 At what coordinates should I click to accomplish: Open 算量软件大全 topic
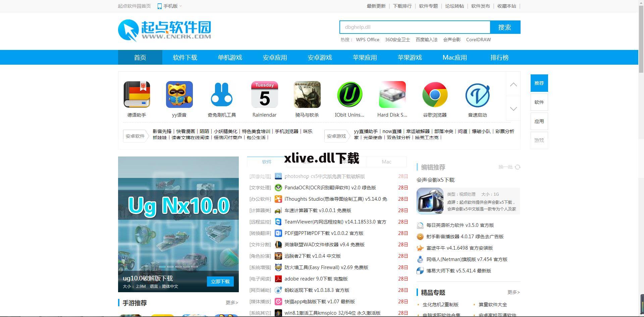point(493,305)
